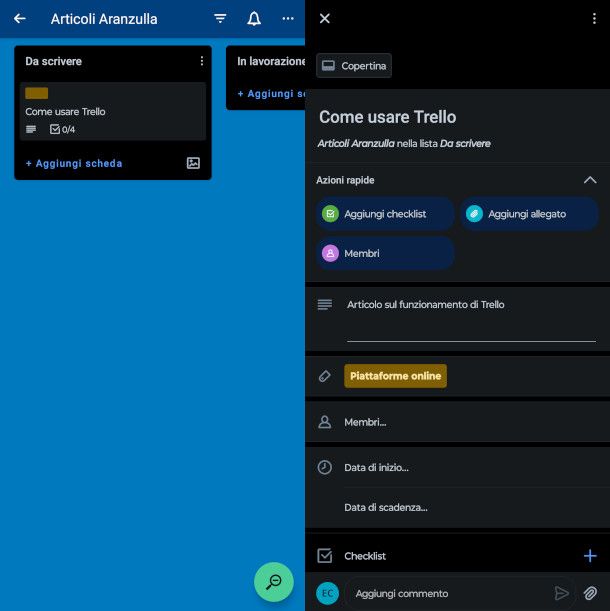
Task: Click the Piattaforme online label
Action: [x=395, y=376]
